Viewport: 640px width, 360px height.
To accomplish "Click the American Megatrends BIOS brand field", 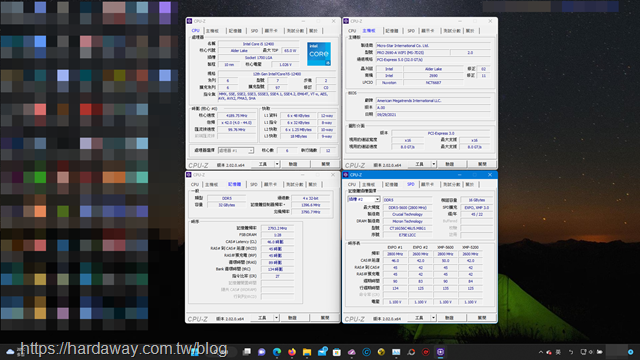I will point(432,100).
